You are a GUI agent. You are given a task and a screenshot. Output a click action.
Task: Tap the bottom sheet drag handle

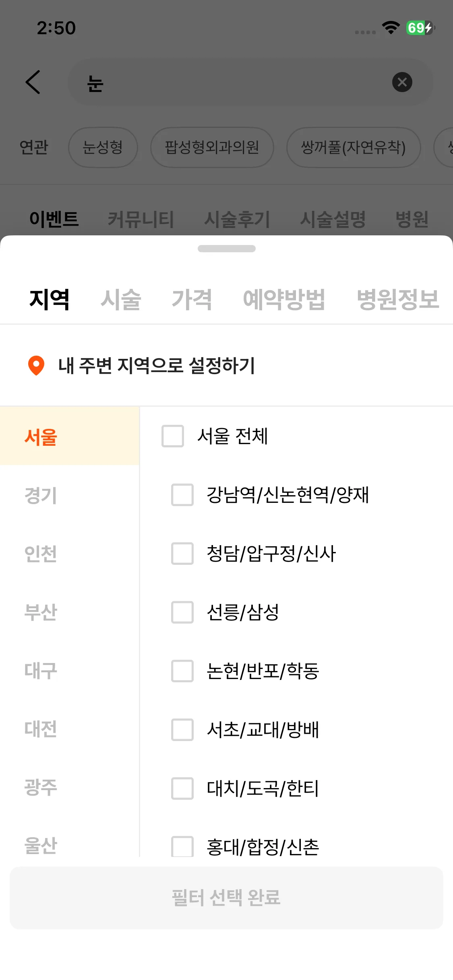(x=226, y=249)
